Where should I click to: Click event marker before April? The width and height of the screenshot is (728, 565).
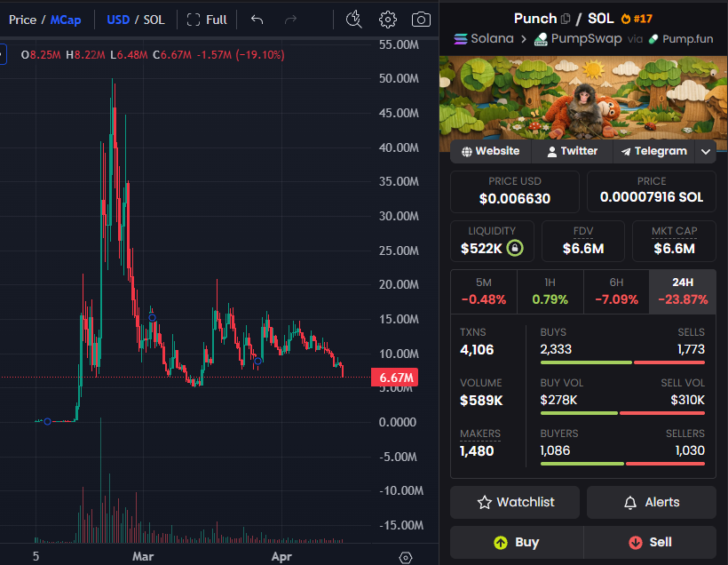258,361
